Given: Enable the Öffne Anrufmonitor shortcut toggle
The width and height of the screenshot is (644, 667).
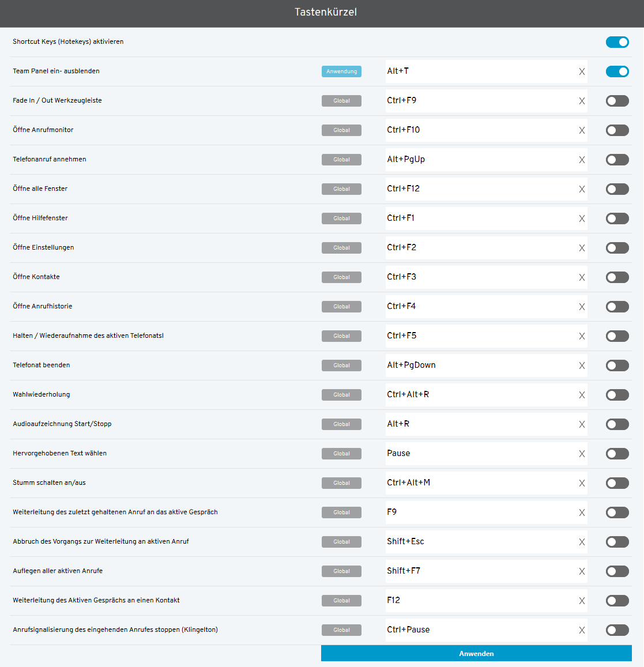Looking at the screenshot, I should click(617, 130).
